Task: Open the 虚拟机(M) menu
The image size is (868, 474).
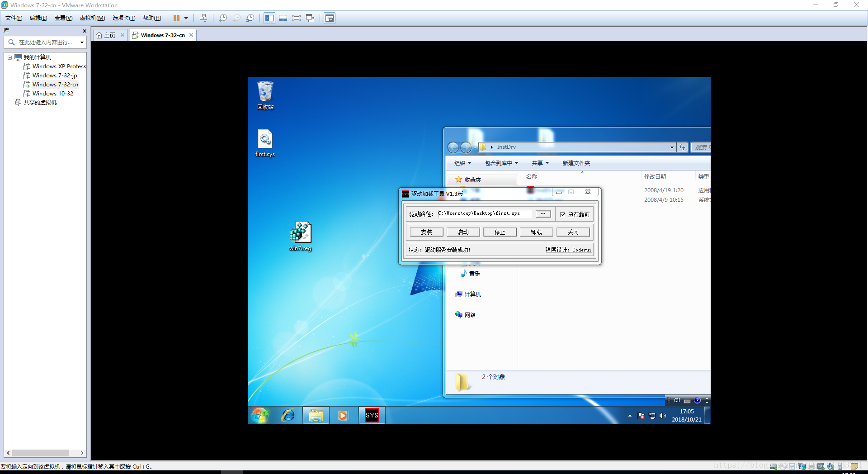Action: point(92,18)
